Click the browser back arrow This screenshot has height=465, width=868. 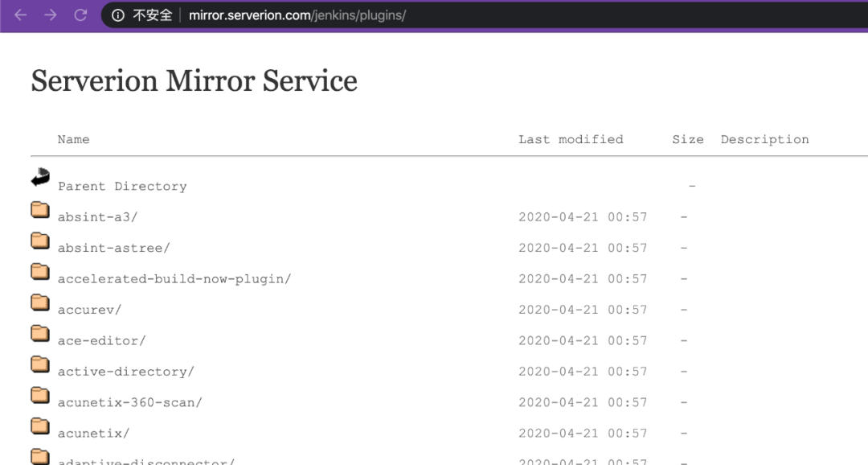coord(20,15)
